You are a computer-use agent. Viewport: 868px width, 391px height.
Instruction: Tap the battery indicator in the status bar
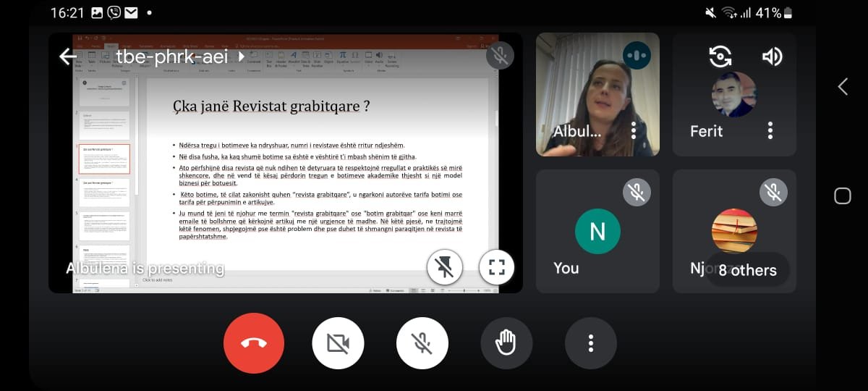coord(788,13)
